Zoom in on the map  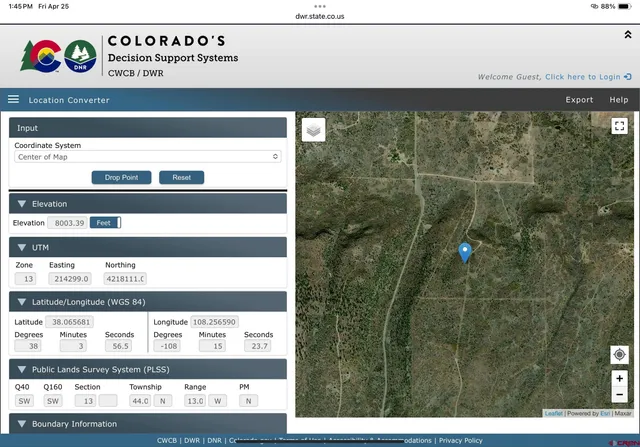tap(619, 379)
